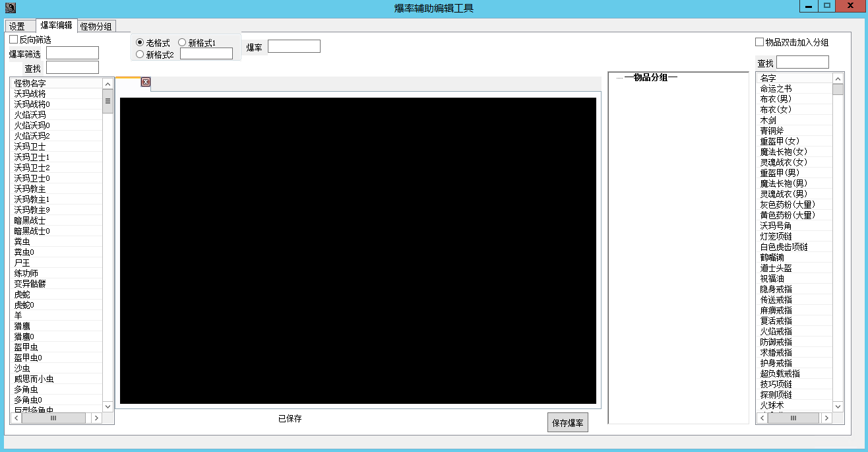Select the 新格式1 radio button

click(182, 43)
